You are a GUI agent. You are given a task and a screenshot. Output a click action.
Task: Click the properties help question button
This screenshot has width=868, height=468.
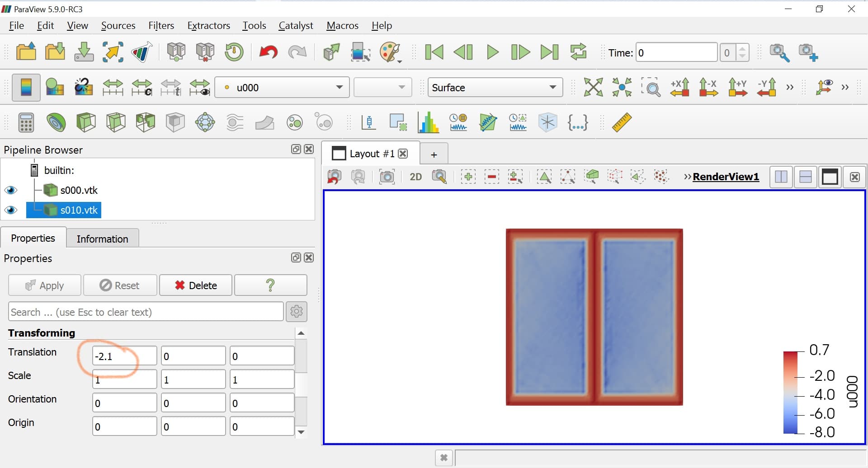click(x=271, y=285)
